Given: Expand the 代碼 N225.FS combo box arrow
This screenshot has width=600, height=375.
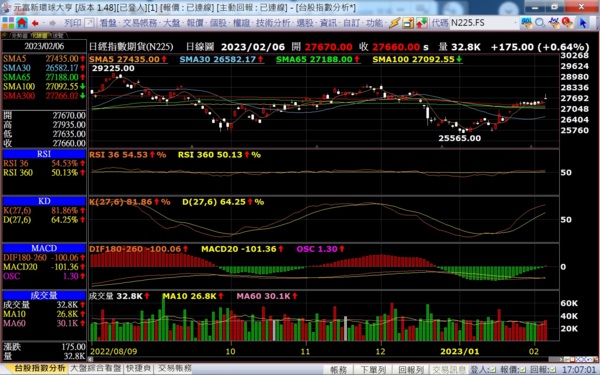Looking at the screenshot, I should tap(516, 23).
